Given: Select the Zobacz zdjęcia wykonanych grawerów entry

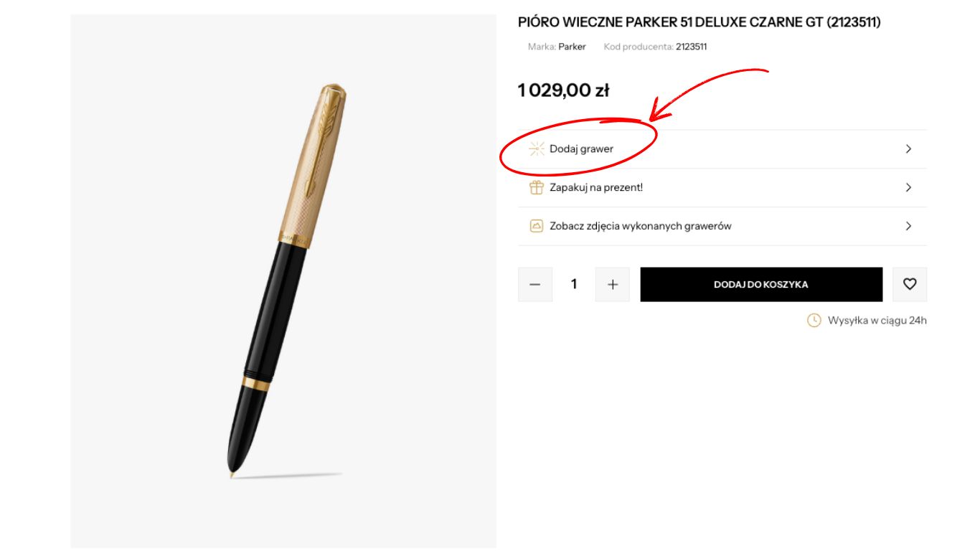Looking at the screenshot, I should click(x=640, y=225).
